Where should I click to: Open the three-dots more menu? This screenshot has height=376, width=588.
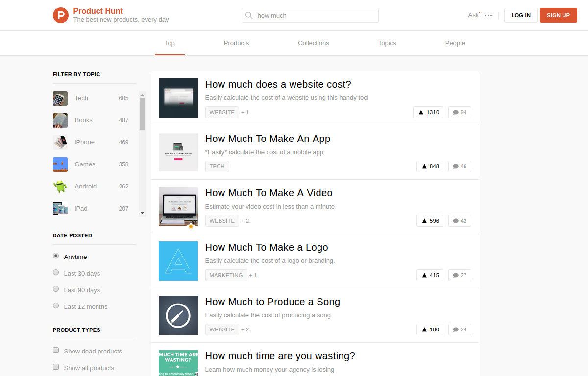[x=488, y=15]
